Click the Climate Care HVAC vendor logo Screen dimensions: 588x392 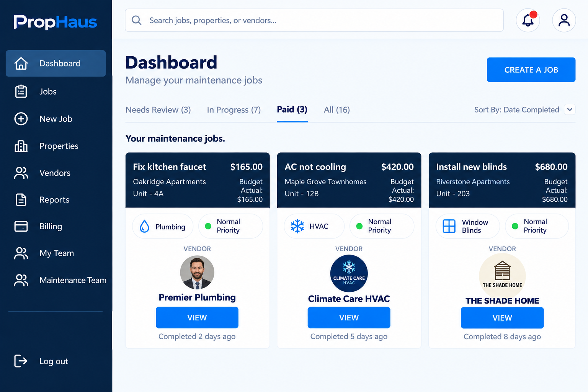tap(349, 273)
